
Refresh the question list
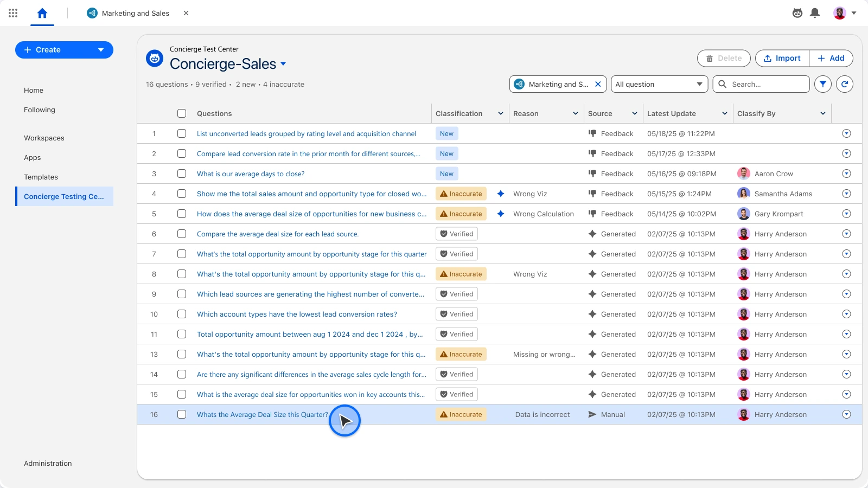(845, 84)
